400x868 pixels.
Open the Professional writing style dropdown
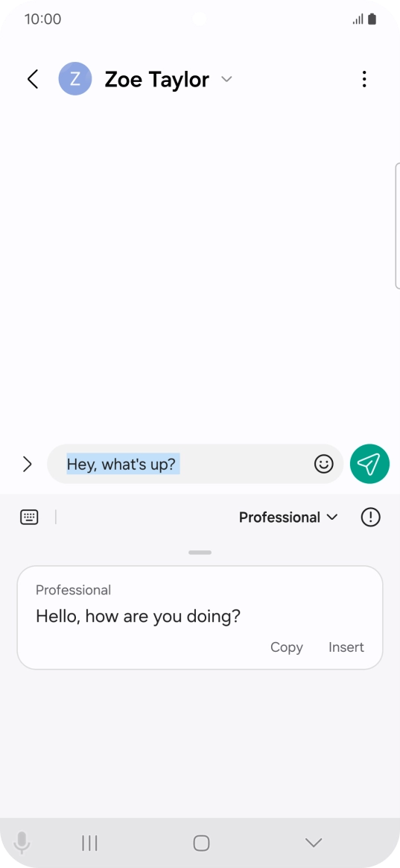pyautogui.click(x=288, y=517)
